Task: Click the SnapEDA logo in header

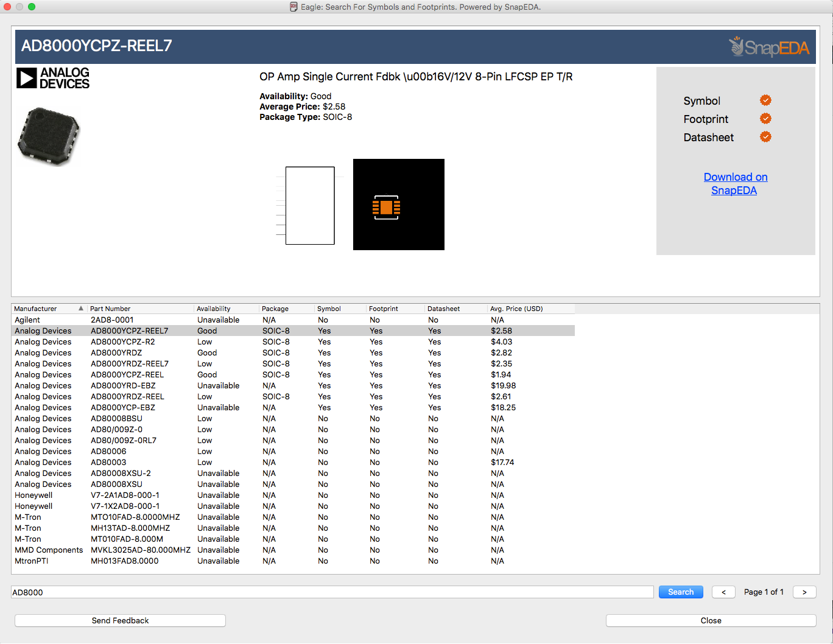Action: [769, 47]
